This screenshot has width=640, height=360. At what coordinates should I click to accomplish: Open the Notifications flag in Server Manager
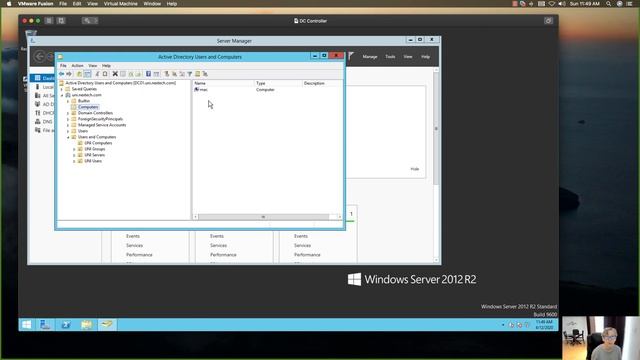351,56
